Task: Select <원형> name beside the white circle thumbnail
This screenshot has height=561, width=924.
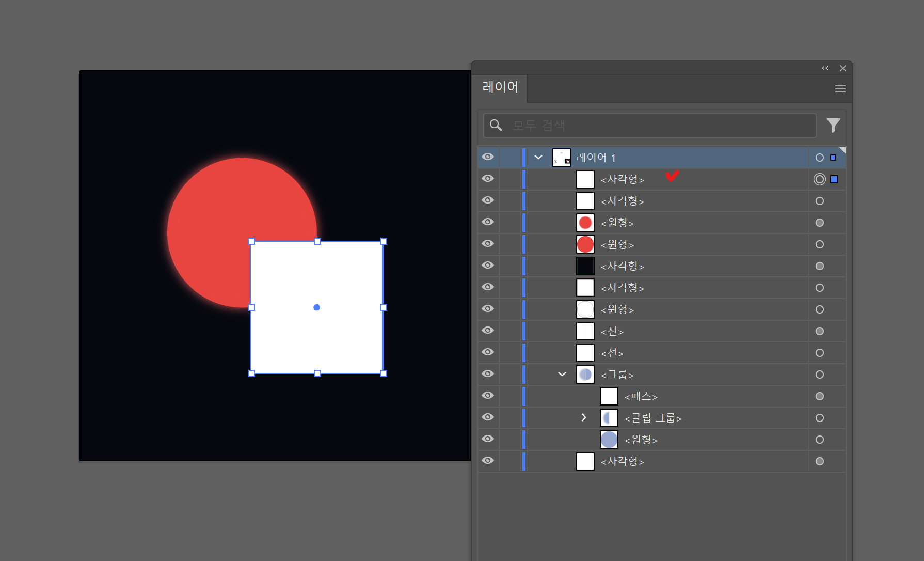Action: pos(617,309)
